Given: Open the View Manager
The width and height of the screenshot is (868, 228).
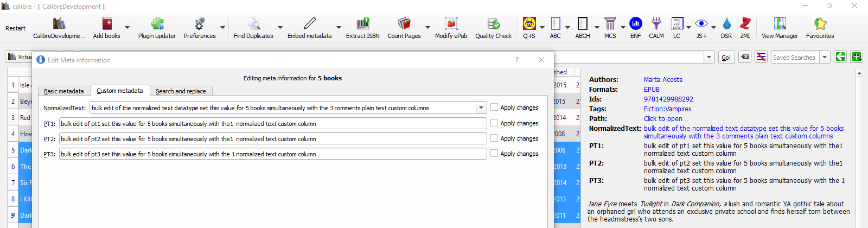Looking at the screenshot, I should coord(780,24).
